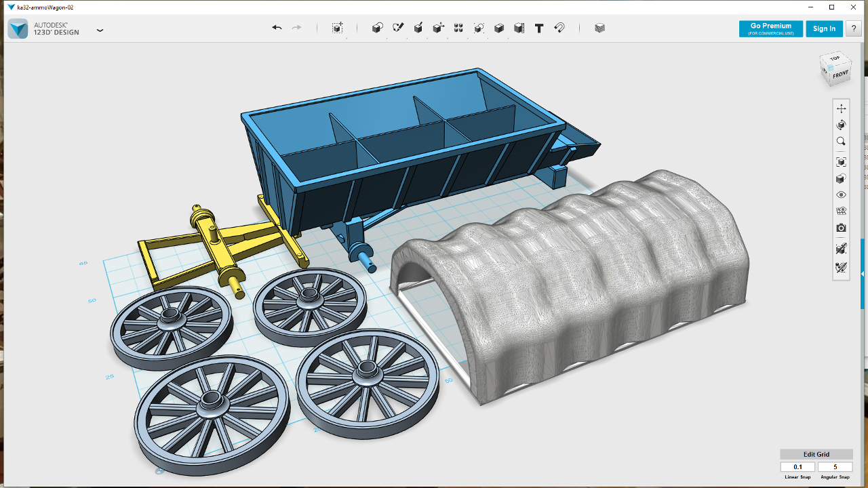Open the shaded cube display options
Viewport: 868px width, 488px height.
(x=841, y=178)
